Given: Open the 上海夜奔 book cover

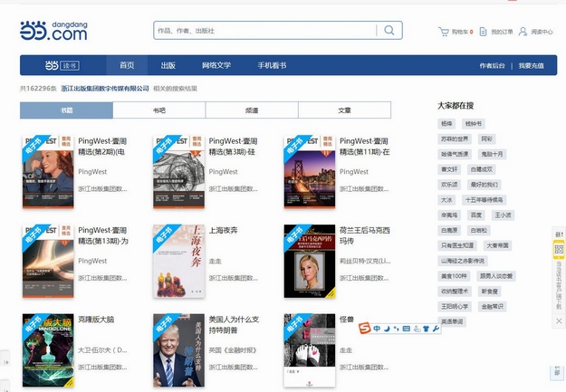Looking at the screenshot, I should pyautogui.click(x=178, y=261).
